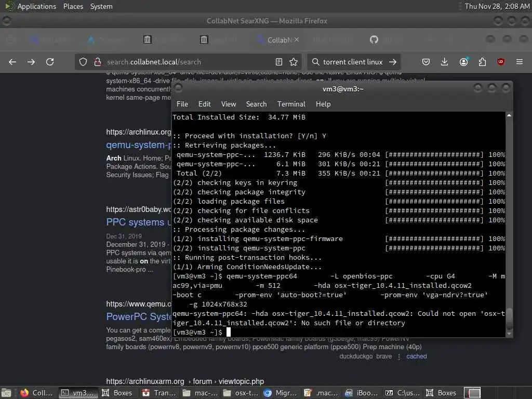Open the 'Migr...' Chromium taskbar entry
The height and width of the screenshot is (399, 532).
pyautogui.click(x=281, y=393)
